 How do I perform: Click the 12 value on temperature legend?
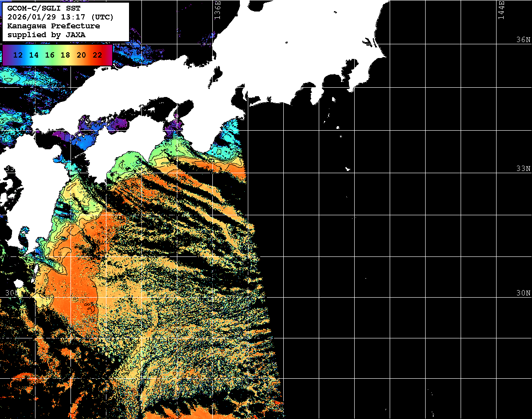click(x=18, y=55)
